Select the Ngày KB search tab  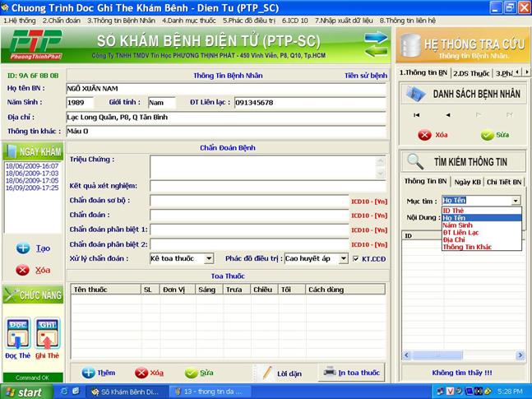pos(466,181)
